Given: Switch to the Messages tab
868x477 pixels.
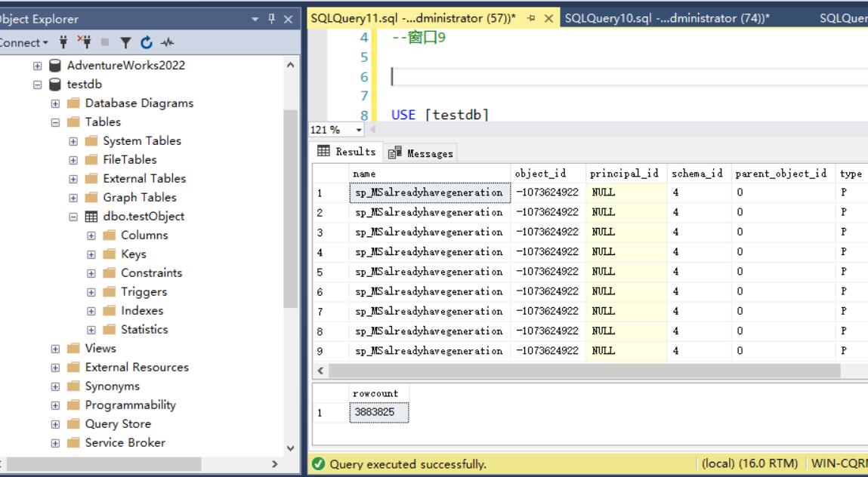Looking at the screenshot, I should pos(422,153).
